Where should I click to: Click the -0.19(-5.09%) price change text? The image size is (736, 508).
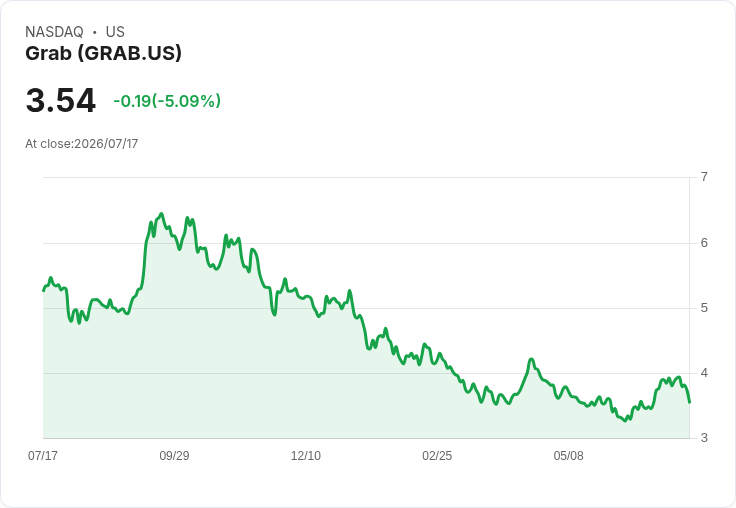click(167, 101)
